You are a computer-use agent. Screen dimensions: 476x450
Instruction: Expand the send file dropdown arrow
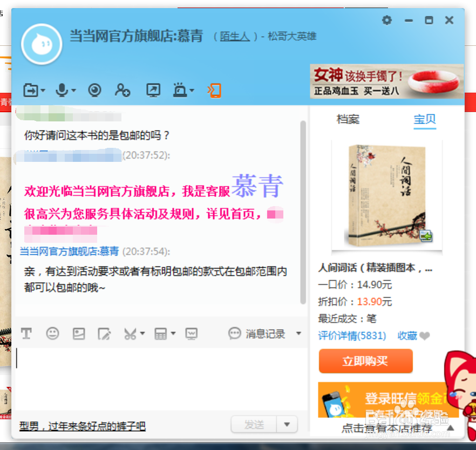coord(43,91)
